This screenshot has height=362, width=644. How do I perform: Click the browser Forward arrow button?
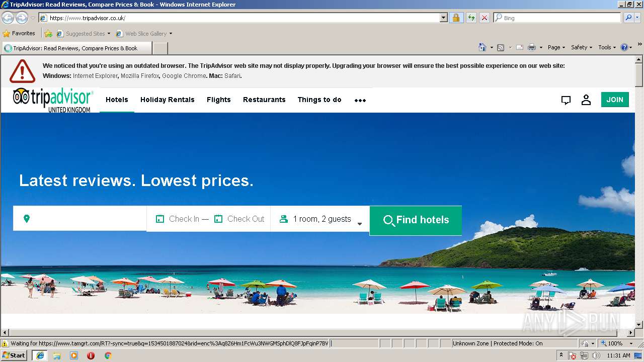tap(22, 18)
